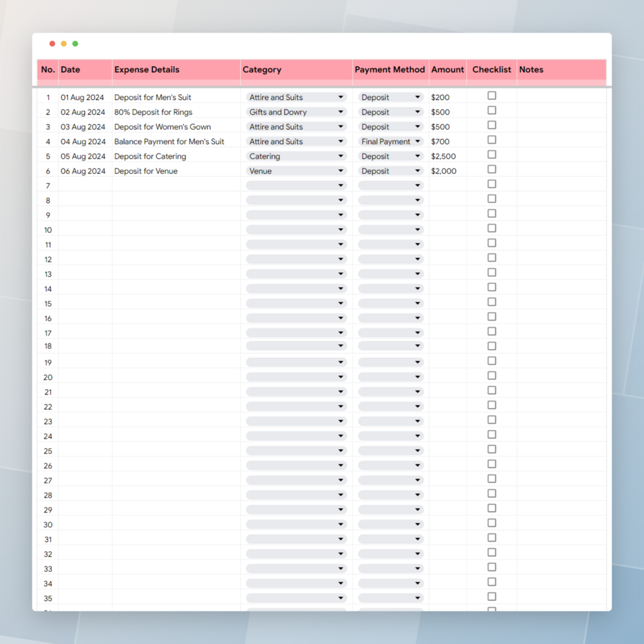Tick the checklist box for row 1

[491, 95]
